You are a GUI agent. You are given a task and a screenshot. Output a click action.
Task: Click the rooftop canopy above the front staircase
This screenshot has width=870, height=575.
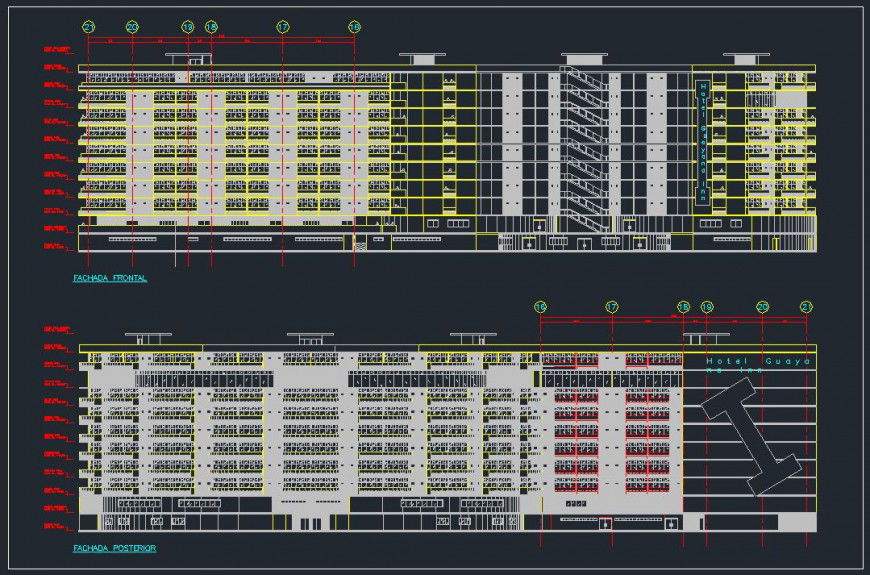click(x=584, y=58)
